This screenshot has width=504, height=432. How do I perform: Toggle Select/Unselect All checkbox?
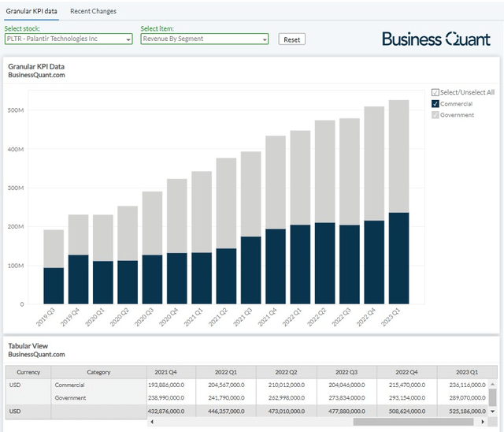pos(435,93)
